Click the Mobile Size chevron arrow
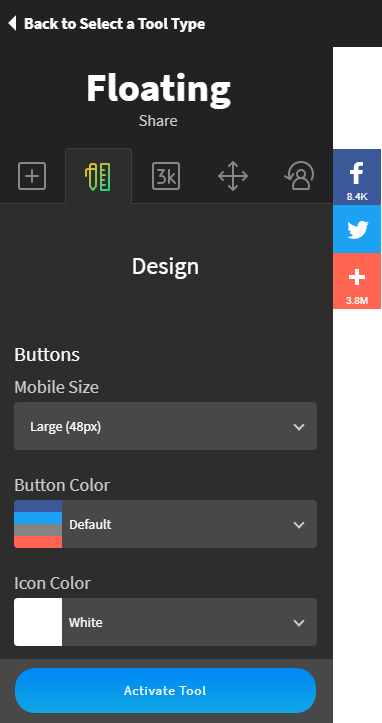The image size is (382, 723). pos(299,427)
